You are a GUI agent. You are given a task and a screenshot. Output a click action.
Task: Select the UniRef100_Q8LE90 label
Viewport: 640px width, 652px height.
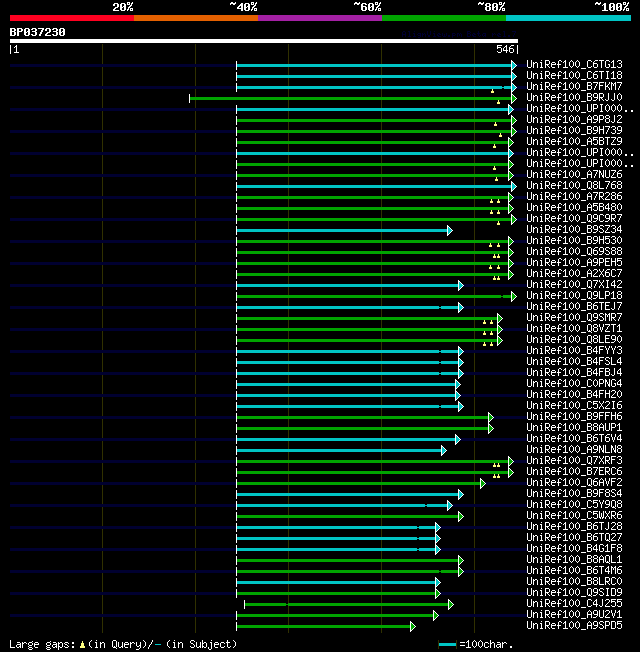coord(574,339)
